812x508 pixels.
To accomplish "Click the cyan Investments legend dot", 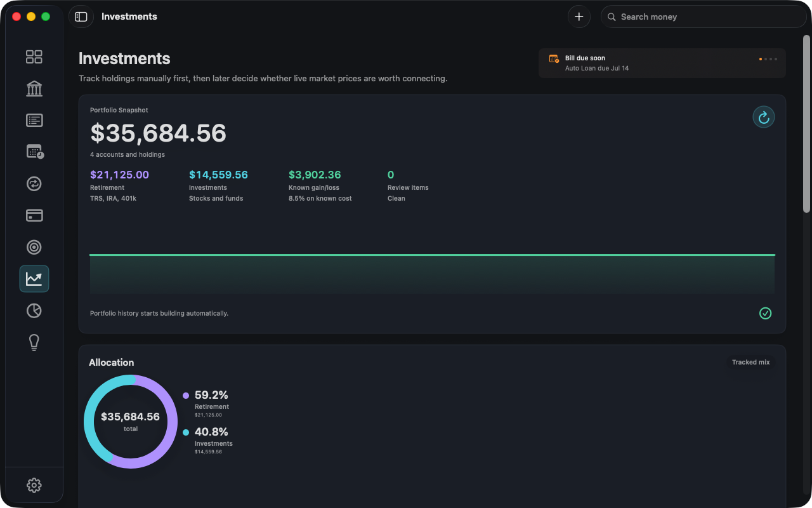I will click(186, 432).
